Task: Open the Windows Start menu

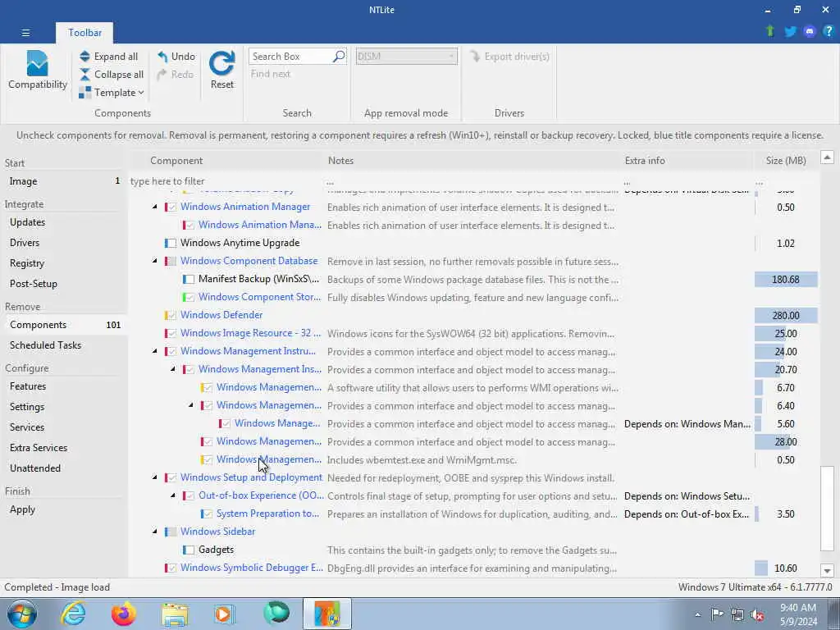Action: tap(22, 614)
